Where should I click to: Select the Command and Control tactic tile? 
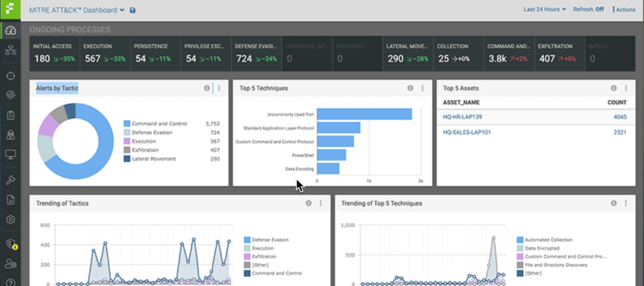(509, 53)
